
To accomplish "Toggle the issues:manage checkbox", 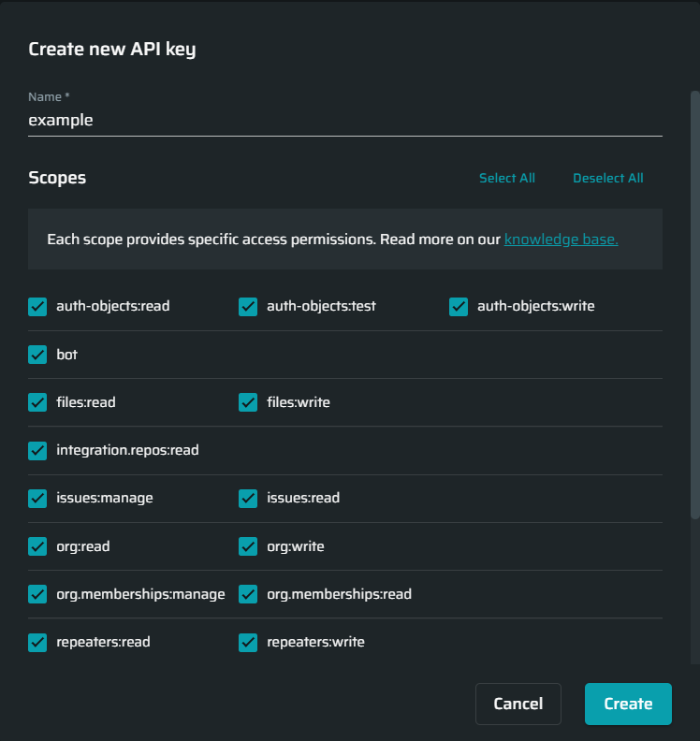I will (37, 498).
